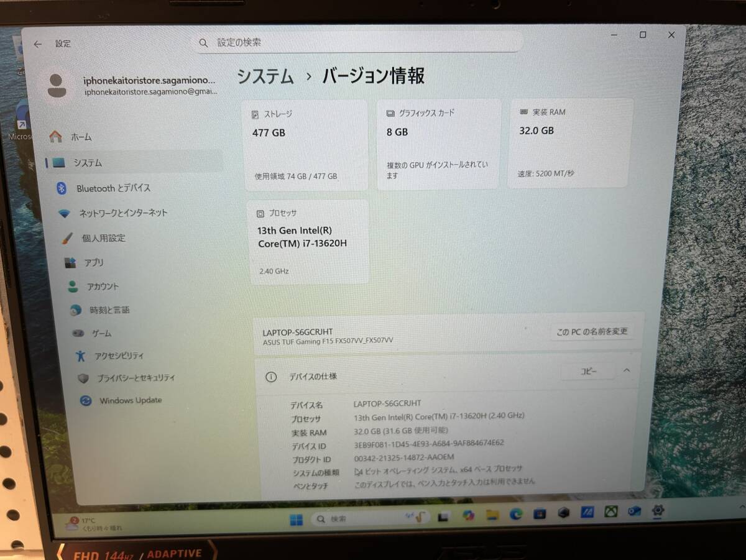Image resolution: width=746 pixels, height=560 pixels.
Task: Click the back arrow in Settings
Action: pos(38,44)
